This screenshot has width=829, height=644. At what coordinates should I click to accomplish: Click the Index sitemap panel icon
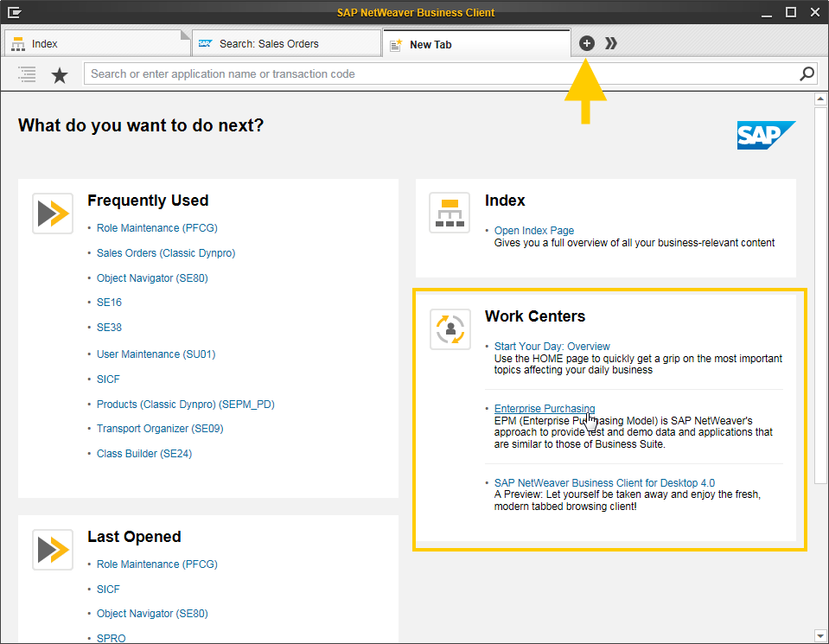450,213
